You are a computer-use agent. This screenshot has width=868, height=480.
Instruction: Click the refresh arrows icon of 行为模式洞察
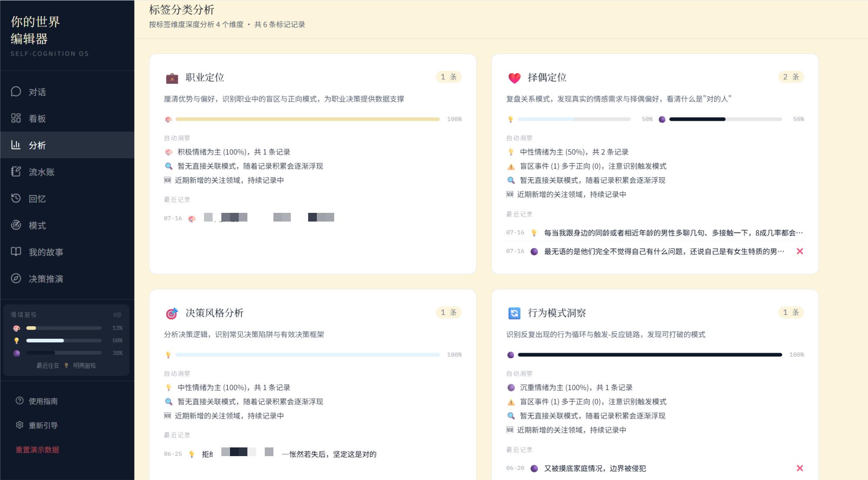[x=514, y=313]
